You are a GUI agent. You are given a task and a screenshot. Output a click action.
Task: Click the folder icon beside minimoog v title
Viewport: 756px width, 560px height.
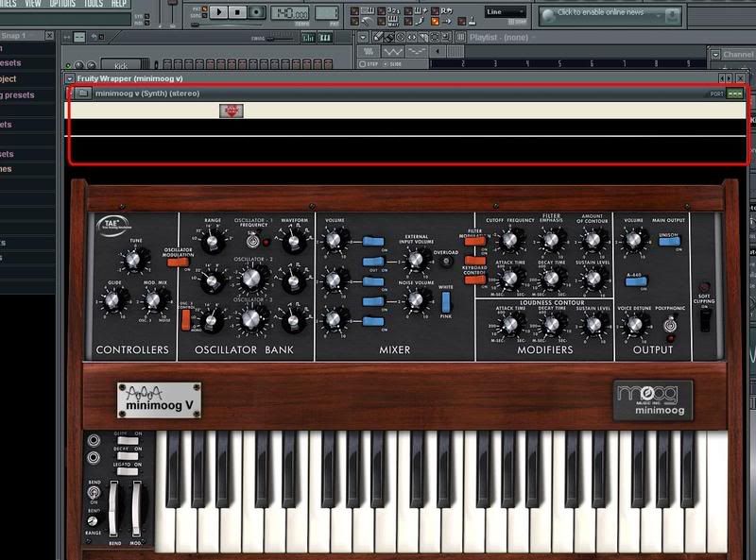pos(83,93)
